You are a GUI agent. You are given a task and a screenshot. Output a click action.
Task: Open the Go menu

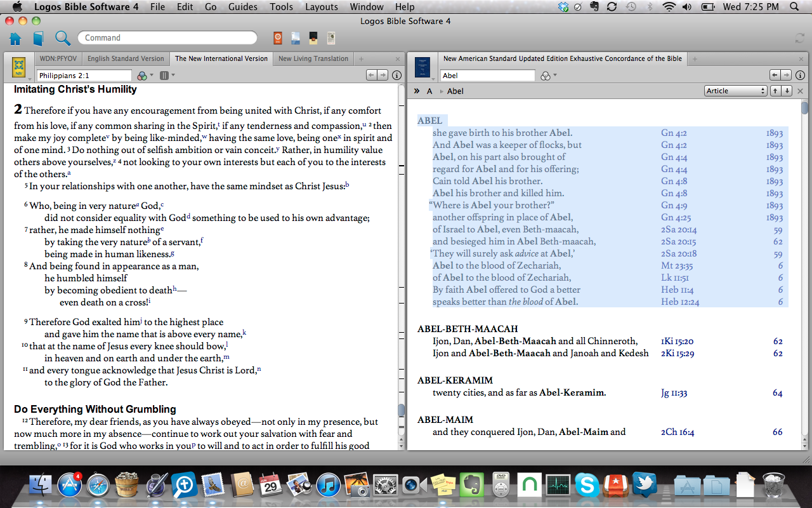click(x=211, y=7)
